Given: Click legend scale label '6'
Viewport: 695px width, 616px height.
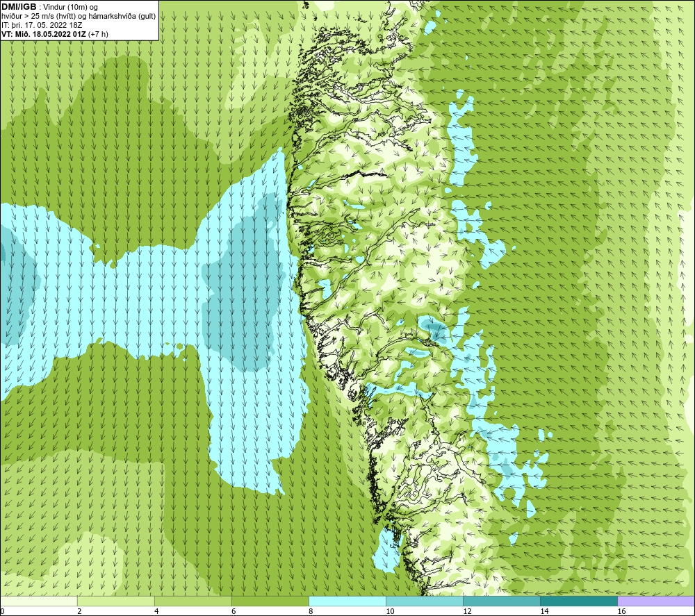Looking at the screenshot, I should click(x=234, y=611).
